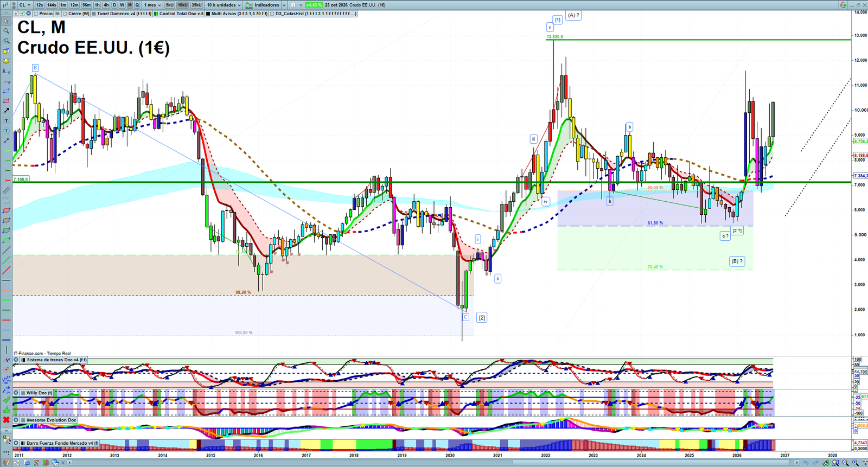Select the zoom area rectangle tool
This screenshot has width=868, height=467.
click(x=7, y=41)
